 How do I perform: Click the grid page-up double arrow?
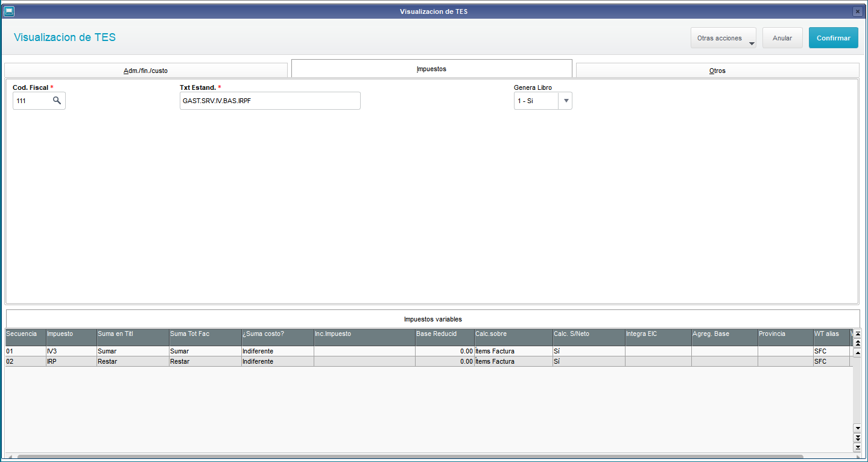click(858, 343)
